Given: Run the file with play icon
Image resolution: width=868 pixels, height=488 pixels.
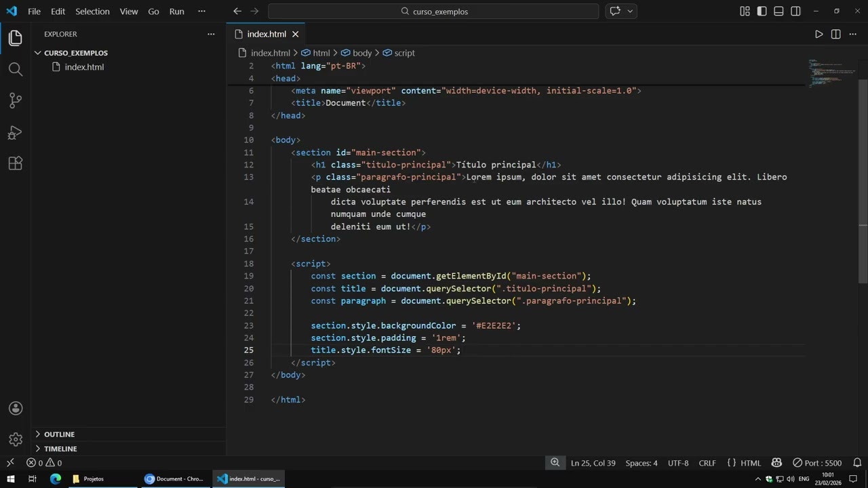Looking at the screenshot, I should point(818,34).
